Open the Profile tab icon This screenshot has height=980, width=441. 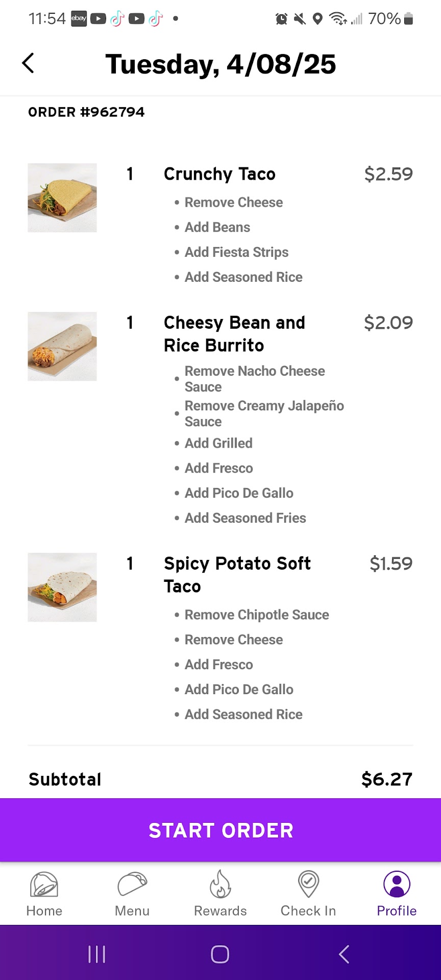[x=397, y=885]
